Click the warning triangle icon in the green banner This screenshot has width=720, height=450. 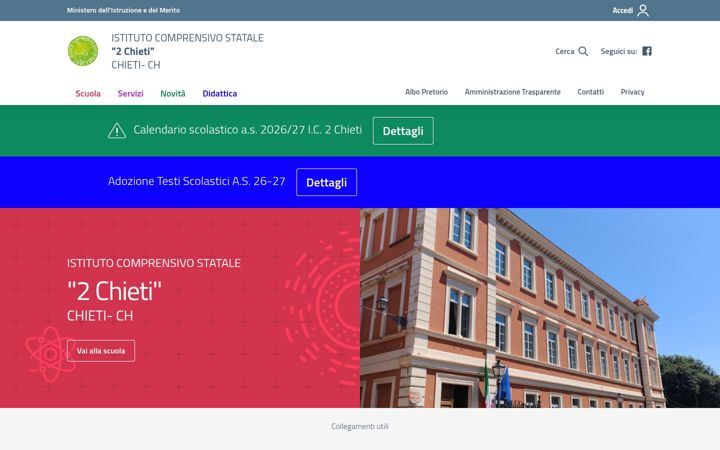(x=117, y=130)
